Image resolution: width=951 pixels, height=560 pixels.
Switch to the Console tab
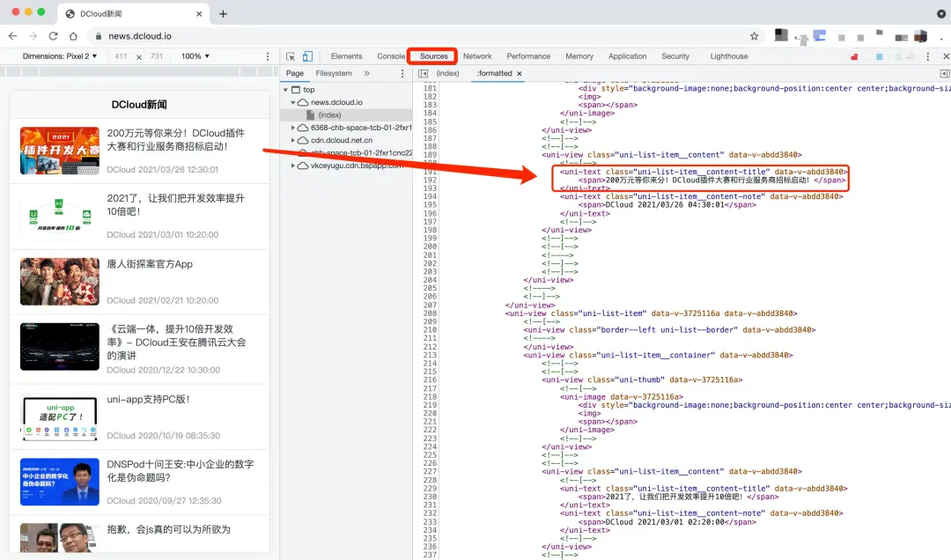point(391,56)
